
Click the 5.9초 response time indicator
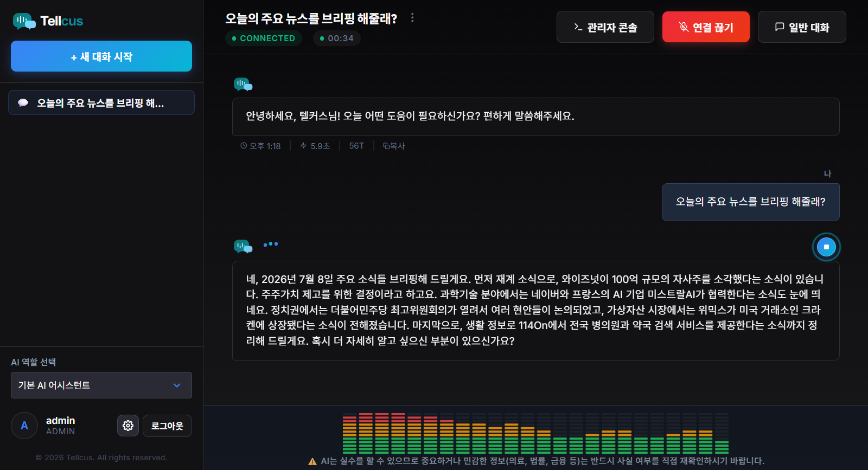point(315,146)
